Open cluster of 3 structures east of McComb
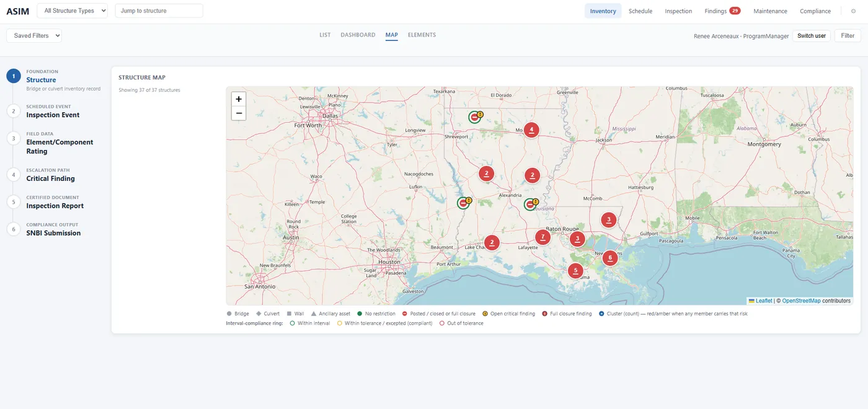 pyautogui.click(x=609, y=219)
